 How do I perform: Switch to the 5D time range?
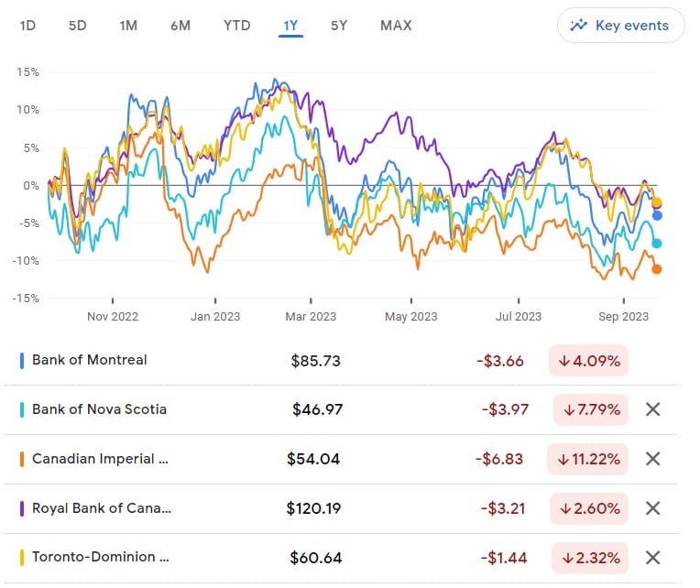coord(77,26)
